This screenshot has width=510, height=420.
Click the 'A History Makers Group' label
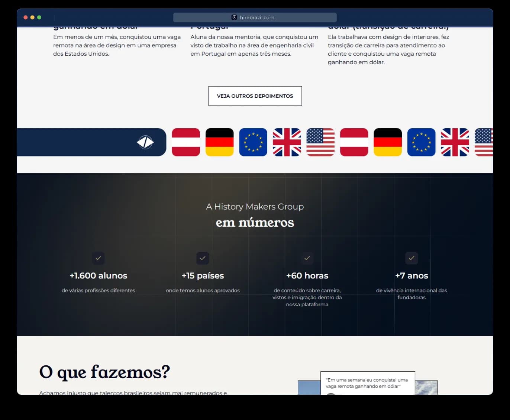255,206
